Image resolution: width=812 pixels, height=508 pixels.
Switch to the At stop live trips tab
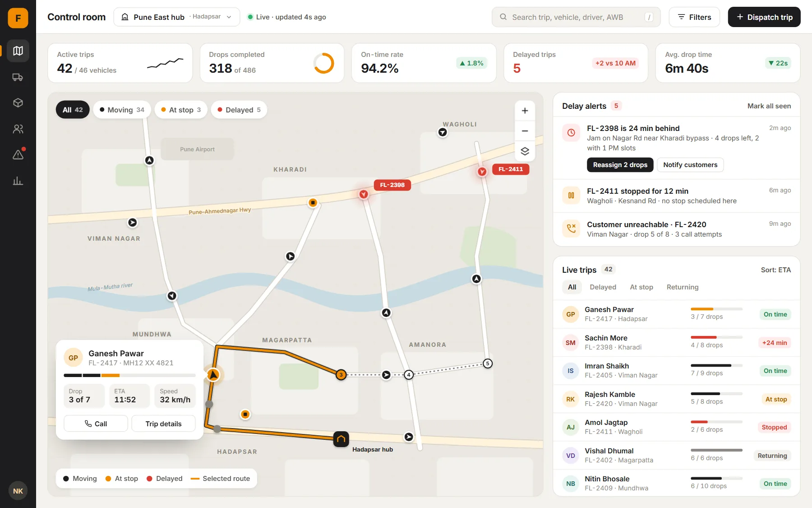[x=641, y=287]
